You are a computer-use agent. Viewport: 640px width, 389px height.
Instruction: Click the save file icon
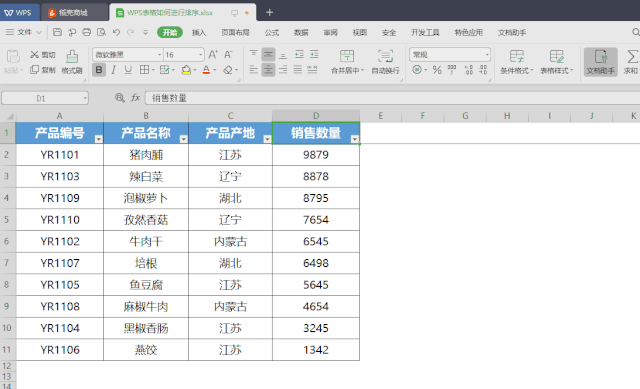[58, 32]
